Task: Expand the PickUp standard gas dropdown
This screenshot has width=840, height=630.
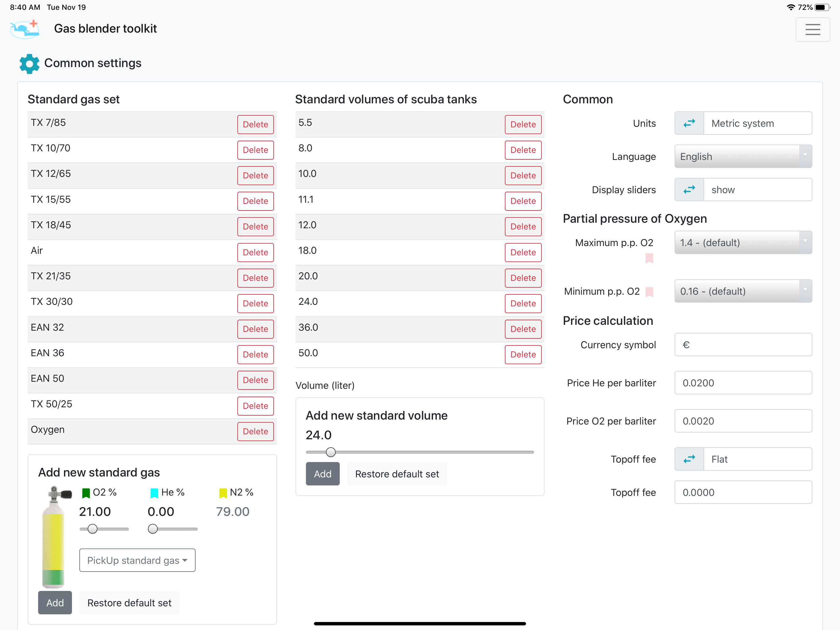Action: tap(137, 560)
